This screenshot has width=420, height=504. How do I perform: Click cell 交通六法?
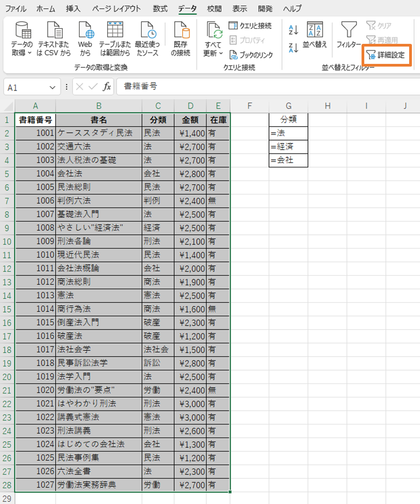[x=99, y=147]
